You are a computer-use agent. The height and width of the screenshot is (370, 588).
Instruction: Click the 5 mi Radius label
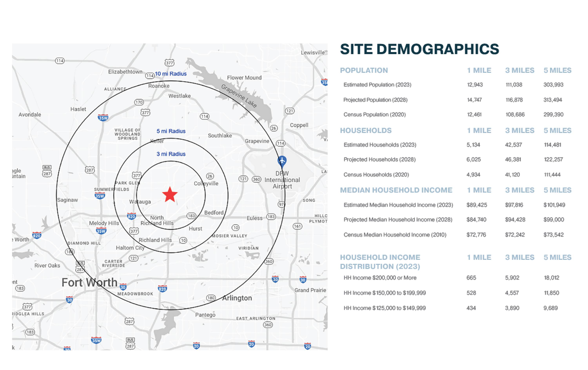(x=171, y=131)
